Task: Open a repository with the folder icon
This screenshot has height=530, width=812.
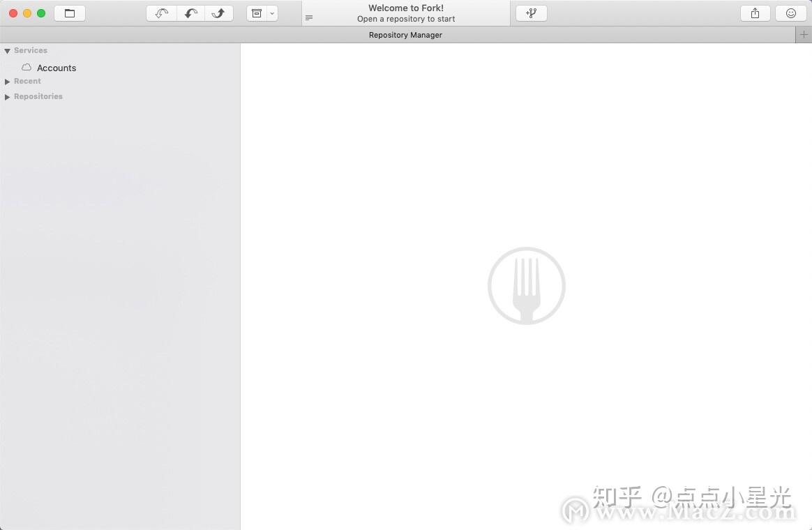Action: tap(70, 13)
